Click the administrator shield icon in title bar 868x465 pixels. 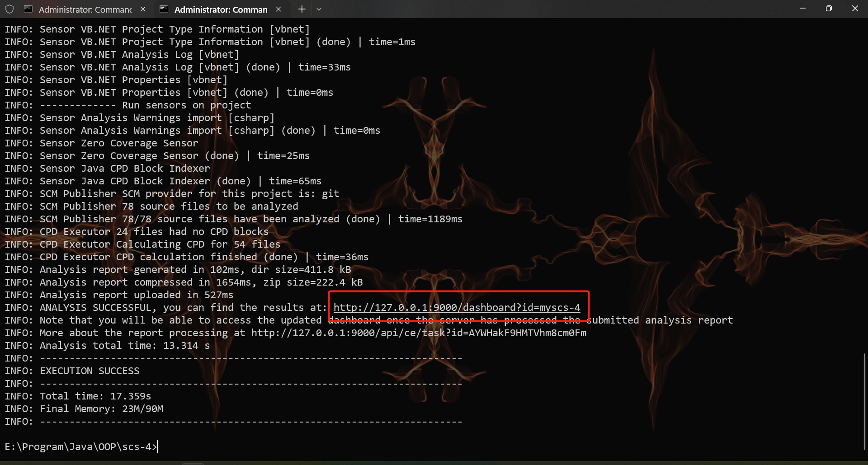click(9, 9)
